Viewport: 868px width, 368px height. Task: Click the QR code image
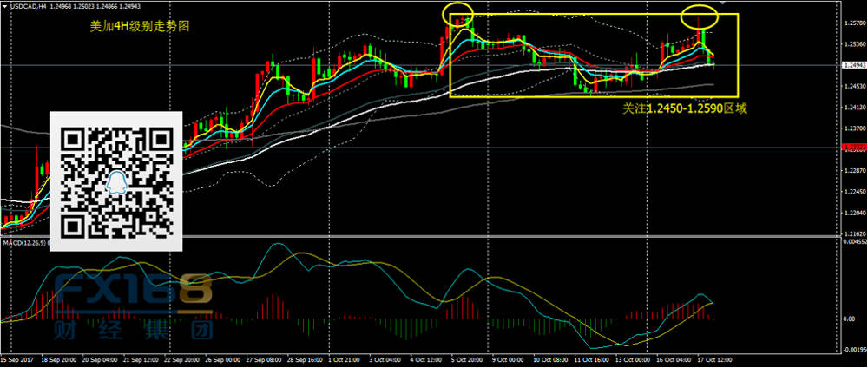(x=116, y=181)
